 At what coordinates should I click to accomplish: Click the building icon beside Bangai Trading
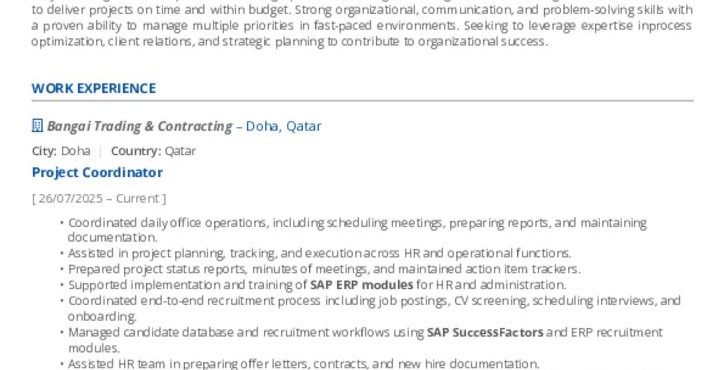tap(37, 126)
